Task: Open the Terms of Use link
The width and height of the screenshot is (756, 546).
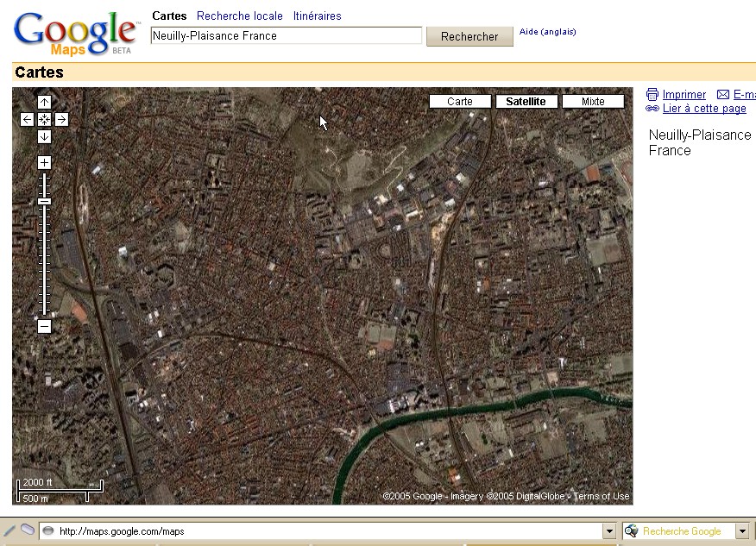Action: pyautogui.click(x=602, y=496)
